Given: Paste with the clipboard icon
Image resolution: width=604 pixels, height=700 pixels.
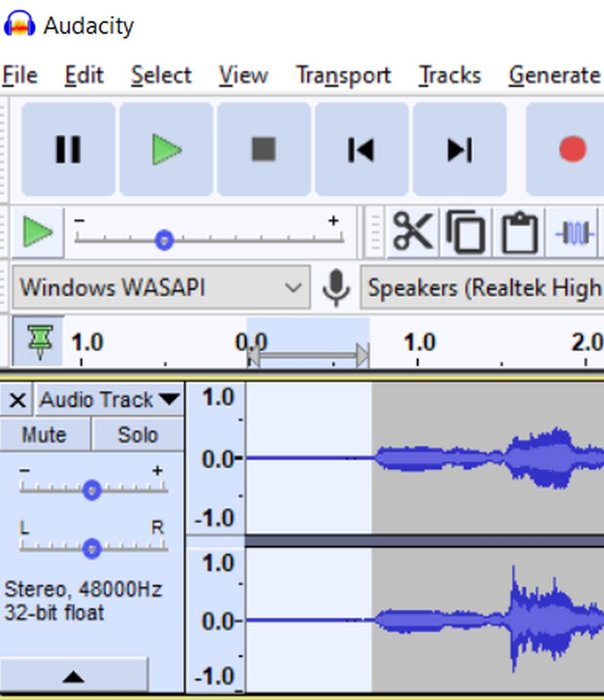Looking at the screenshot, I should point(519,232).
